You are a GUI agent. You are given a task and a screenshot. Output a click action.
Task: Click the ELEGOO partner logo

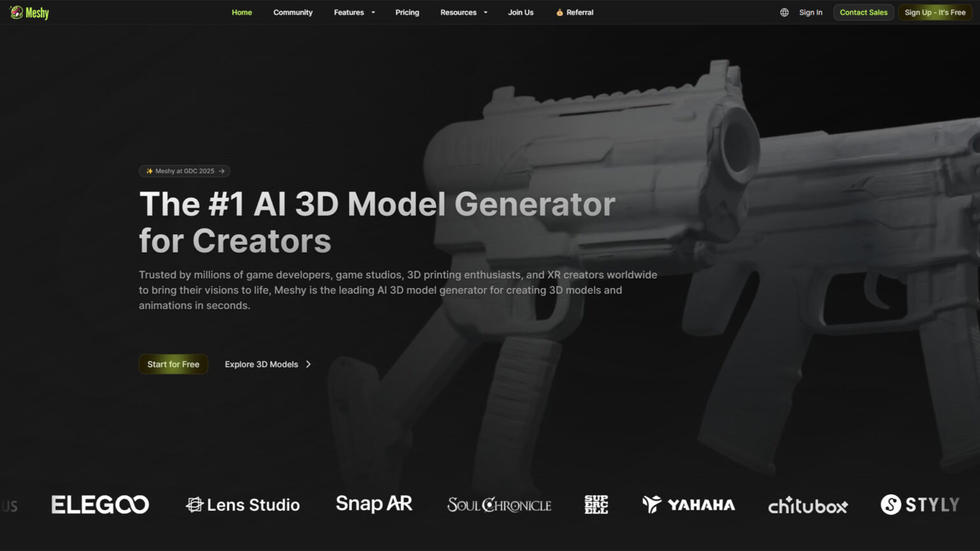click(x=100, y=505)
